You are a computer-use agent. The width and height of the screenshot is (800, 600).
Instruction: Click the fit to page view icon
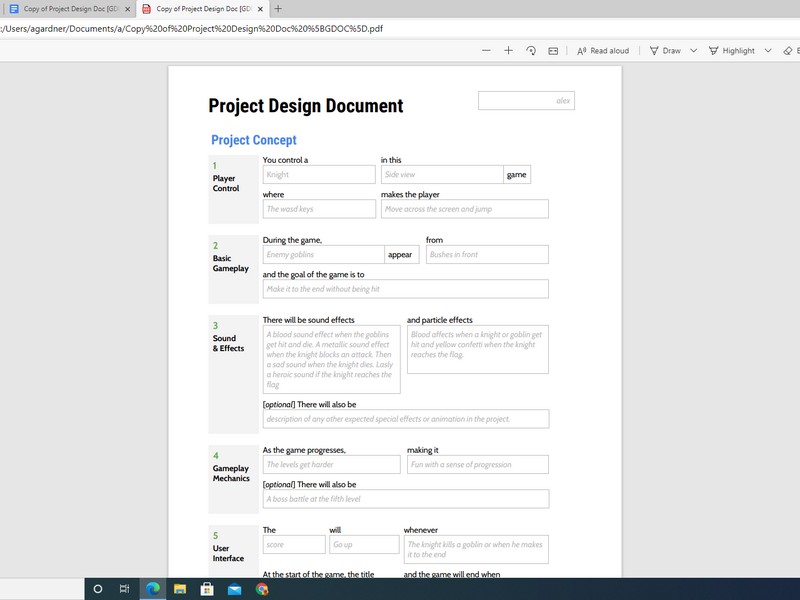click(x=553, y=50)
